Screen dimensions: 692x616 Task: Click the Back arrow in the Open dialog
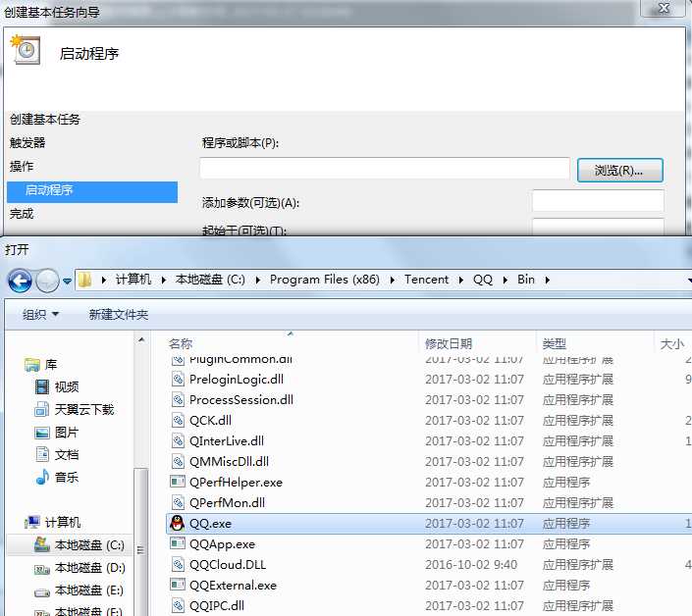point(20,281)
